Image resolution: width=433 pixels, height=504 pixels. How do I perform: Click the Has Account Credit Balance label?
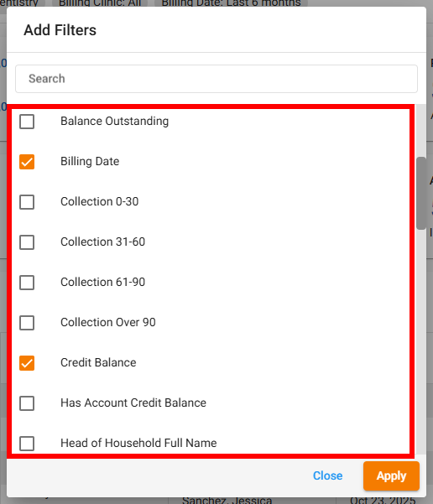coord(133,403)
